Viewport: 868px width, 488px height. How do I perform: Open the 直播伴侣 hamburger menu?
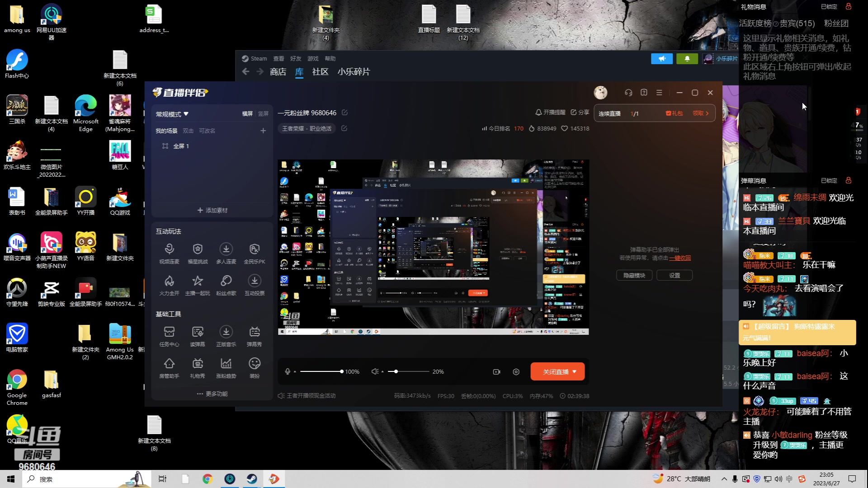[x=659, y=93]
